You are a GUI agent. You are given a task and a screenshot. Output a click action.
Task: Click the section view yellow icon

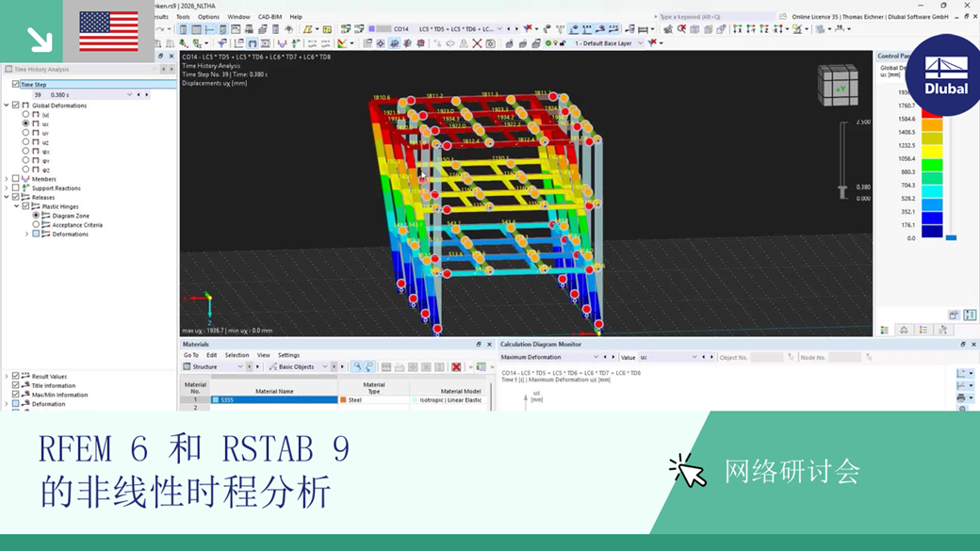tap(307, 29)
